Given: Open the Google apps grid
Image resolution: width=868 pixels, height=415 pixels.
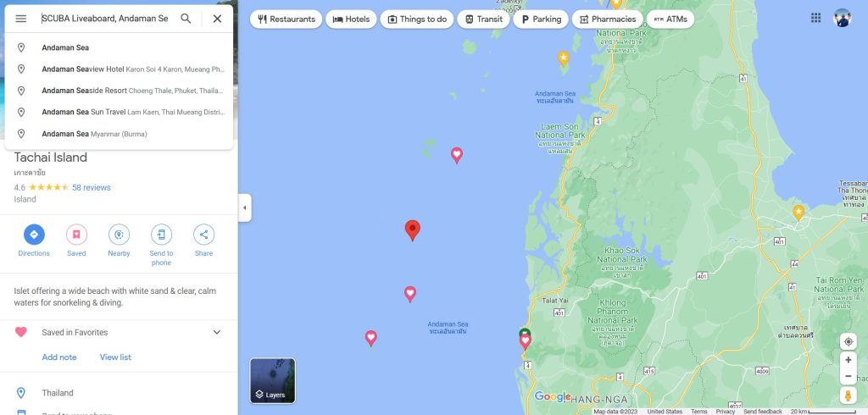Looking at the screenshot, I should point(816,18).
